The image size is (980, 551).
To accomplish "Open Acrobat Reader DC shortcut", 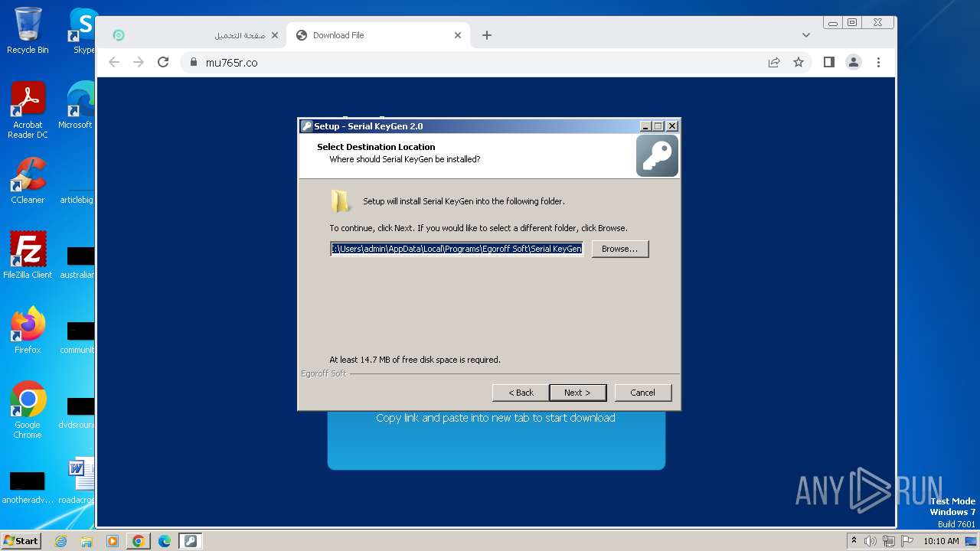I will [28, 110].
